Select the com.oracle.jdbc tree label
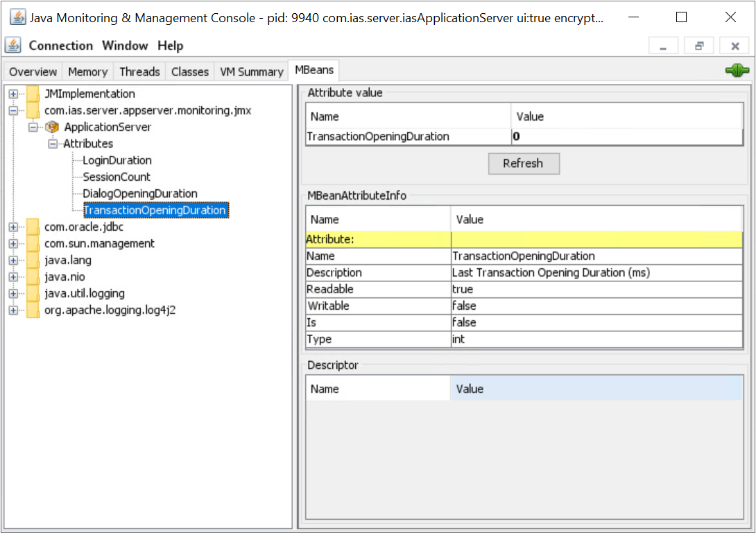The width and height of the screenshot is (756, 533). [x=84, y=227]
